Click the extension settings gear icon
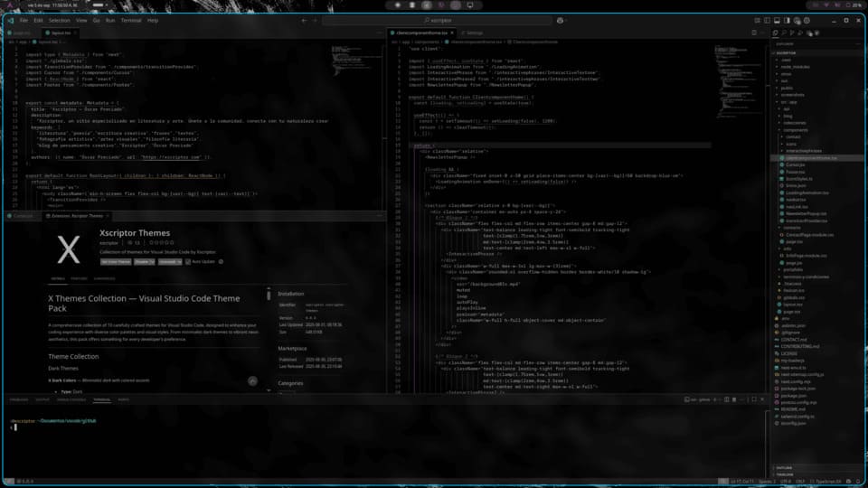Screen dimensions: 868x488 point(221,262)
